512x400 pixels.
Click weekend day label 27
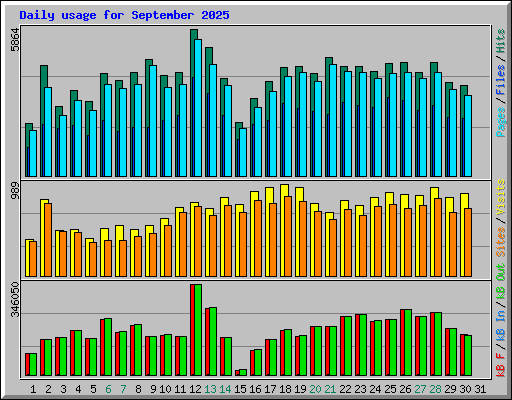(420, 389)
